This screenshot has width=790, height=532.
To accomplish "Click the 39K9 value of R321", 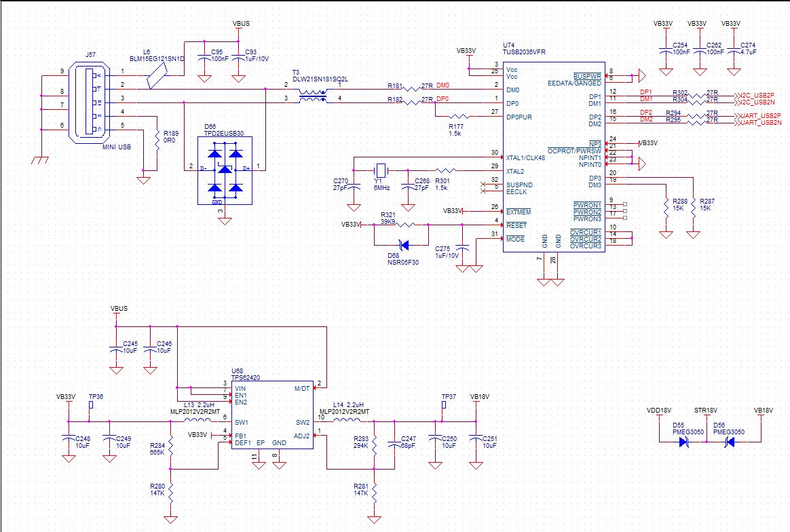I will [388, 222].
